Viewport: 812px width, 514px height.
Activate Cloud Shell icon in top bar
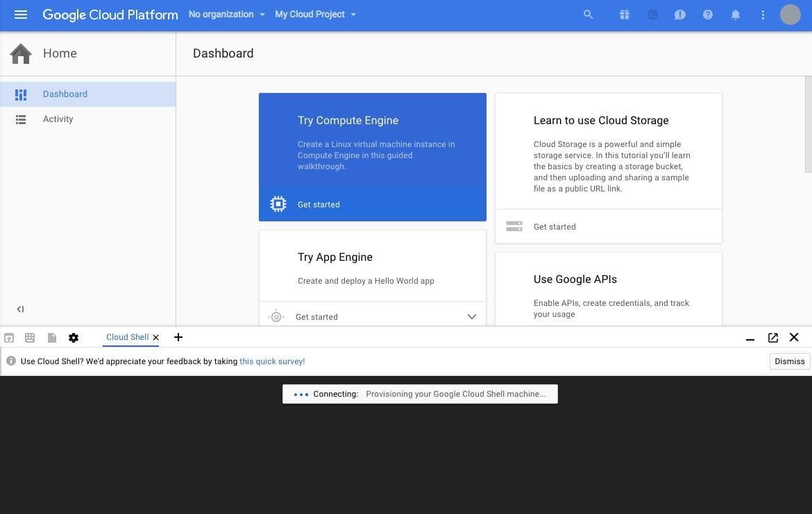(652, 15)
